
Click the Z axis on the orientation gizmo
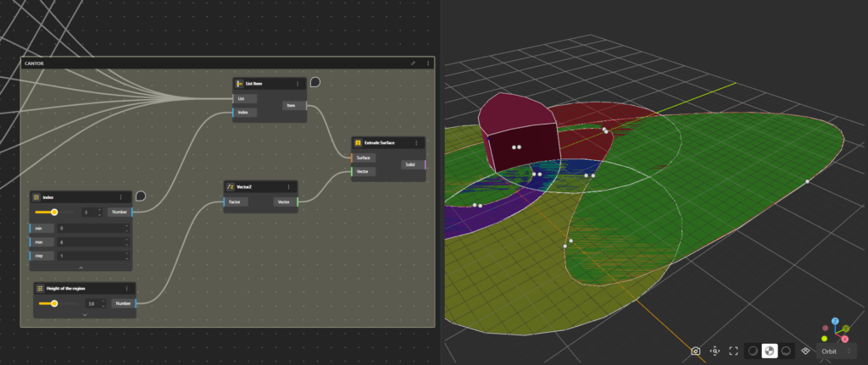point(835,322)
